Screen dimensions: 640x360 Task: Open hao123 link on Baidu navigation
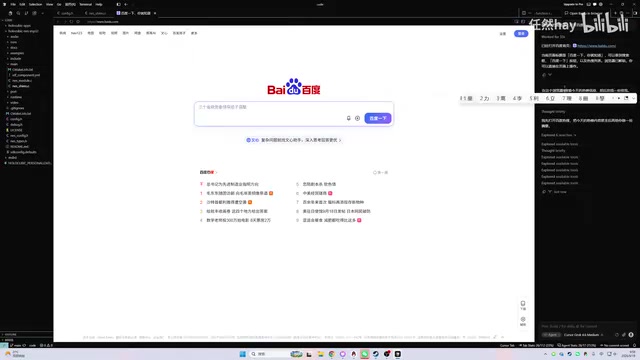(76, 33)
